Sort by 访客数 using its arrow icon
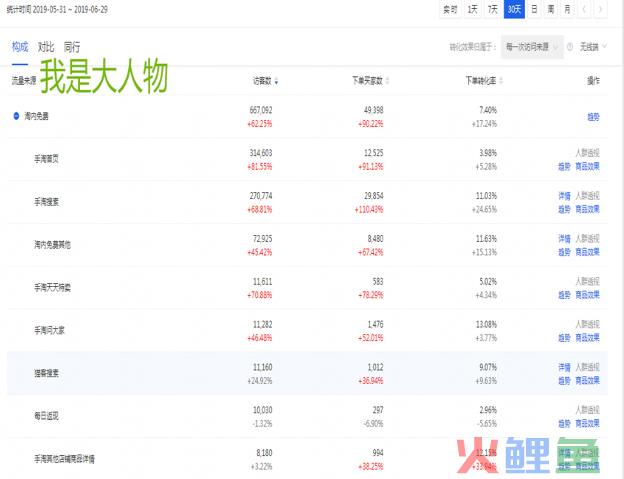 point(276,82)
